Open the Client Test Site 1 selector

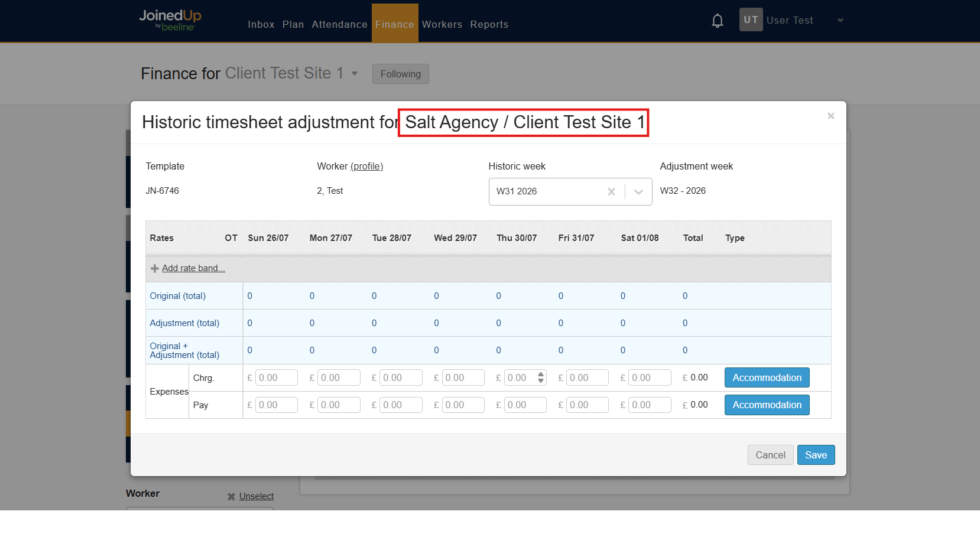click(x=291, y=73)
